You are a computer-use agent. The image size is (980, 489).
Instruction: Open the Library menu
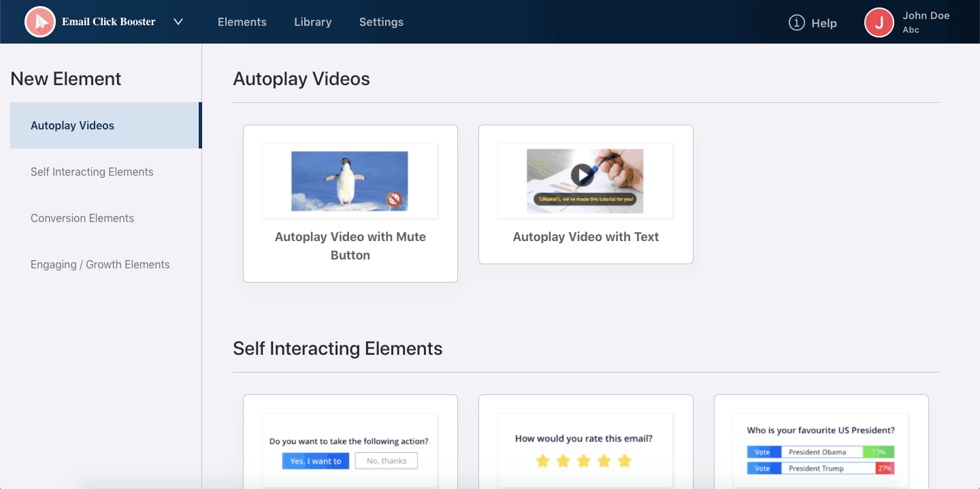(x=312, y=22)
